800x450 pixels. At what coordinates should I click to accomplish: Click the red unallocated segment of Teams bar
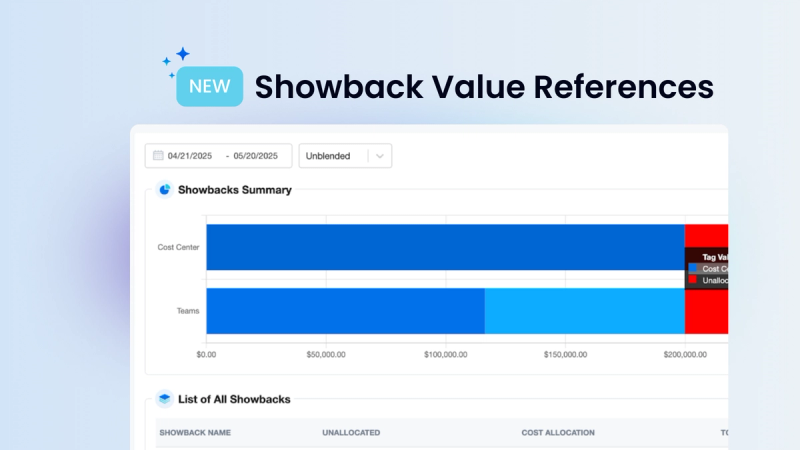pos(706,312)
